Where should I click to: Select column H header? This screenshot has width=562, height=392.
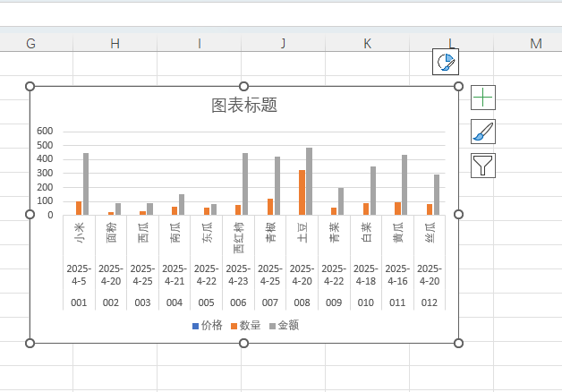[x=115, y=43]
